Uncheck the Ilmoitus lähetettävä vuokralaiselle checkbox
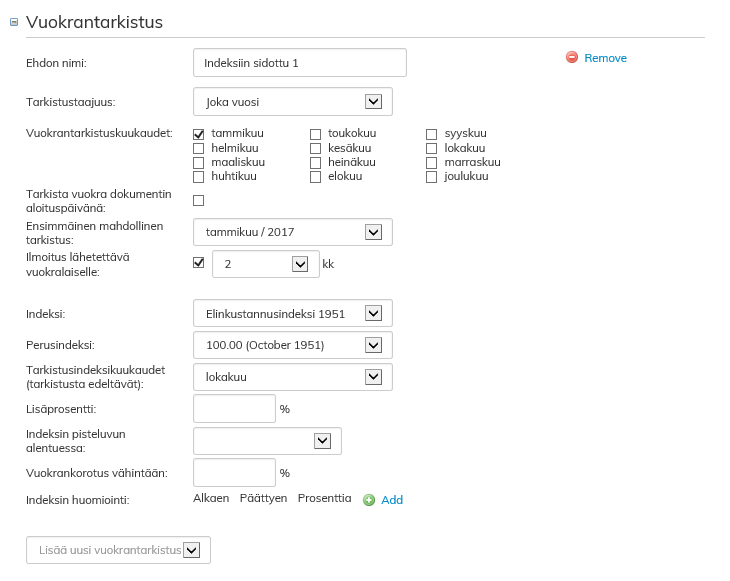The height and width of the screenshot is (581, 730). (198, 263)
